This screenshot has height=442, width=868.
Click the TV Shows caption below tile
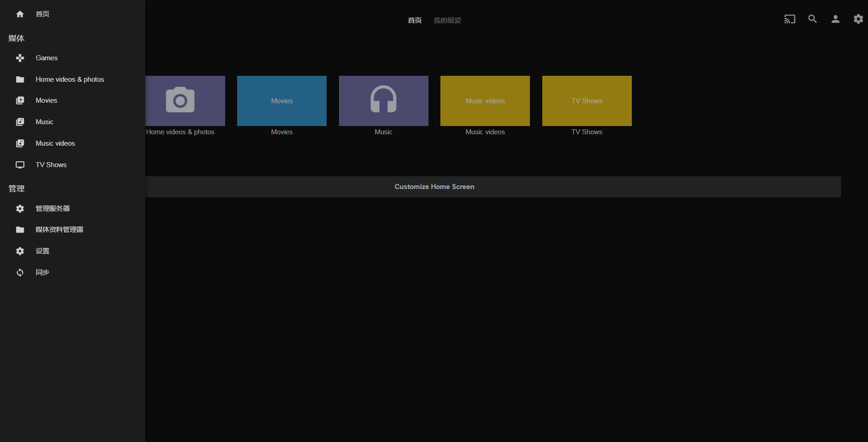(587, 132)
